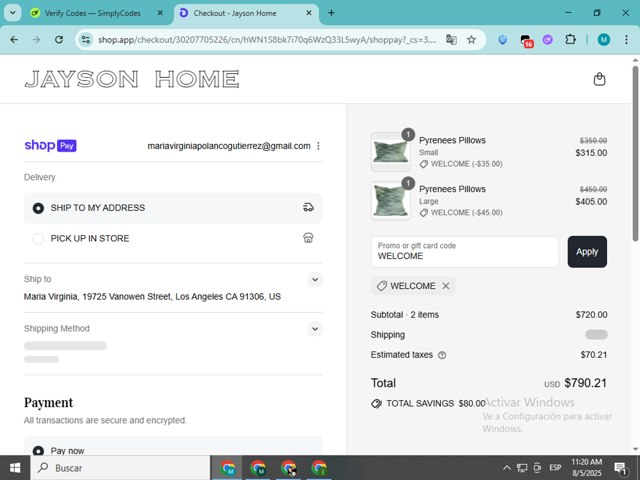The image size is (640, 480).
Task: Click the browser URL address bar
Action: (267, 40)
